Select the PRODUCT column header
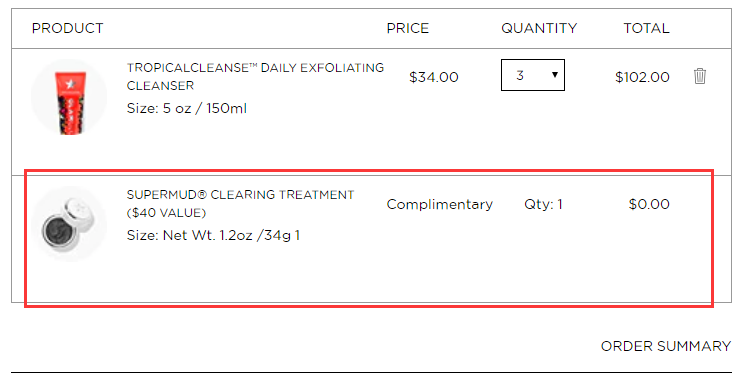 click(x=67, y=28)
